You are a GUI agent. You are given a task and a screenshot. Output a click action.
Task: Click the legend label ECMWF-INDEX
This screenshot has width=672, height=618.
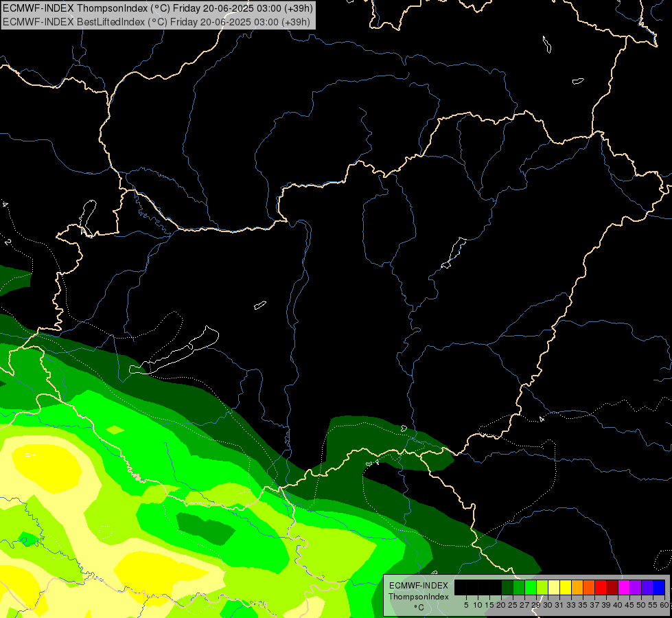tap(419, 586)
